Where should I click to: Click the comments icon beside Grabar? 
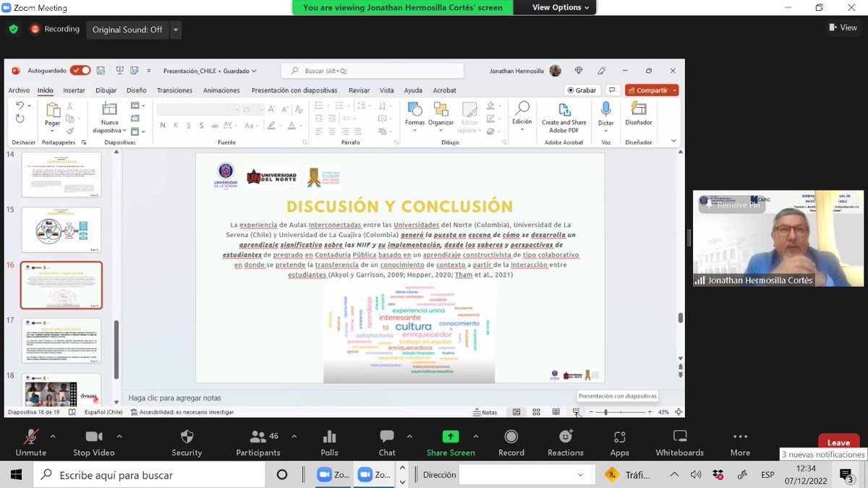tap(612, 90)
